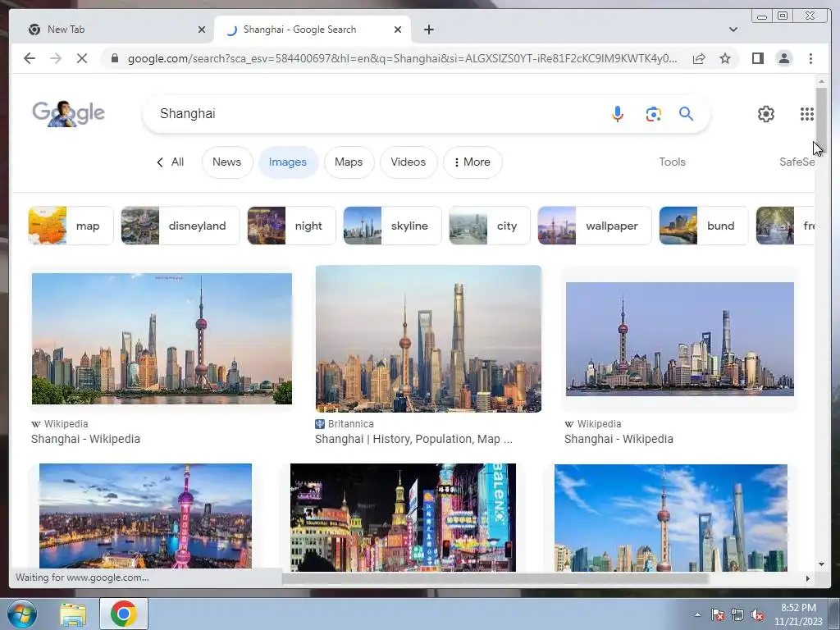Click the horizontal scrollbar thumb
This screenshot has height=630, width=840.
(495, 578)
